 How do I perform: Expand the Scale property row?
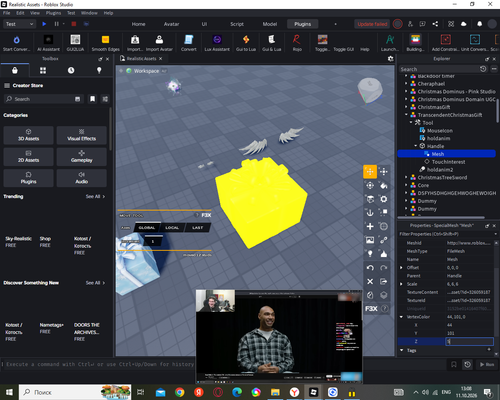tap(401, 284)
